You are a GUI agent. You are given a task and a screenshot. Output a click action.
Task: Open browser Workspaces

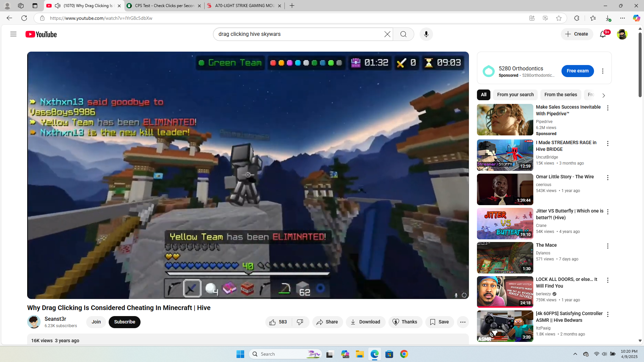pos(21,6)
